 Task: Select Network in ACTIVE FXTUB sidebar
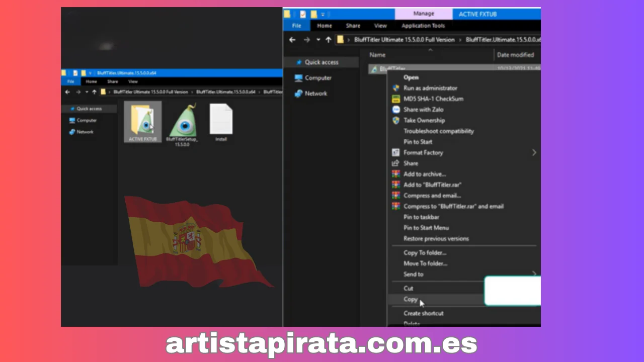coord(315,94)
